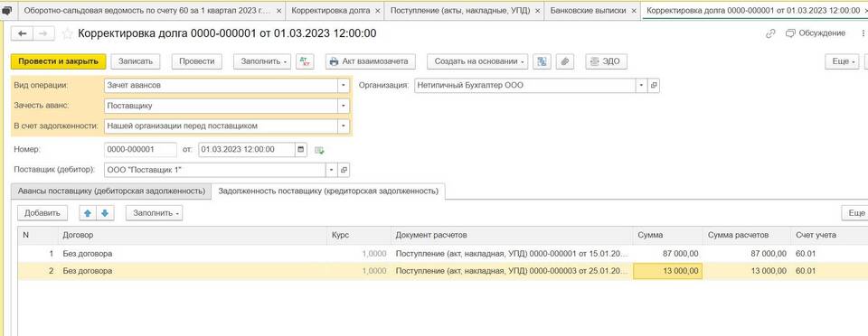Open the vertical dots menu beside Обсуждение
The width and height of the screenshot is (868, 336).
863,33
